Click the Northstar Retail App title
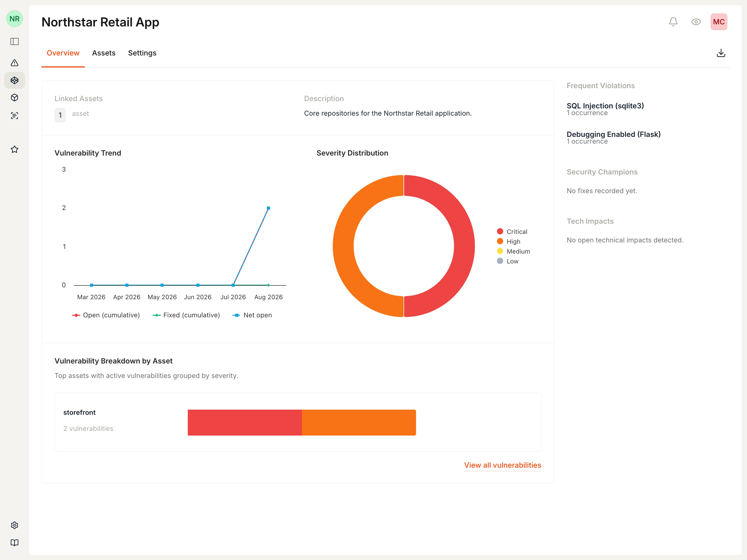 [x=100, y=22]
